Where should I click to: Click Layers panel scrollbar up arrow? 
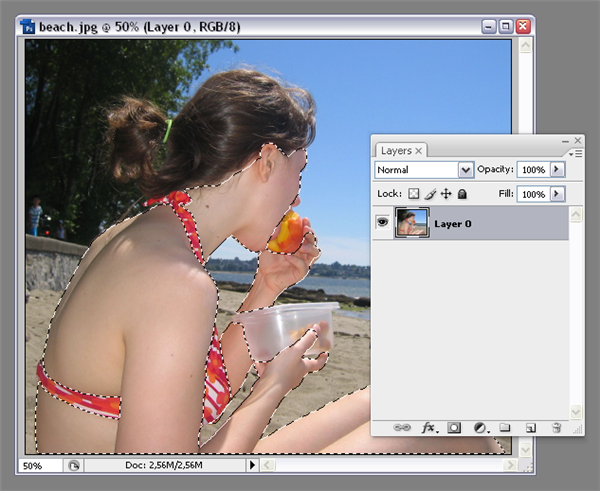(576, 214)
